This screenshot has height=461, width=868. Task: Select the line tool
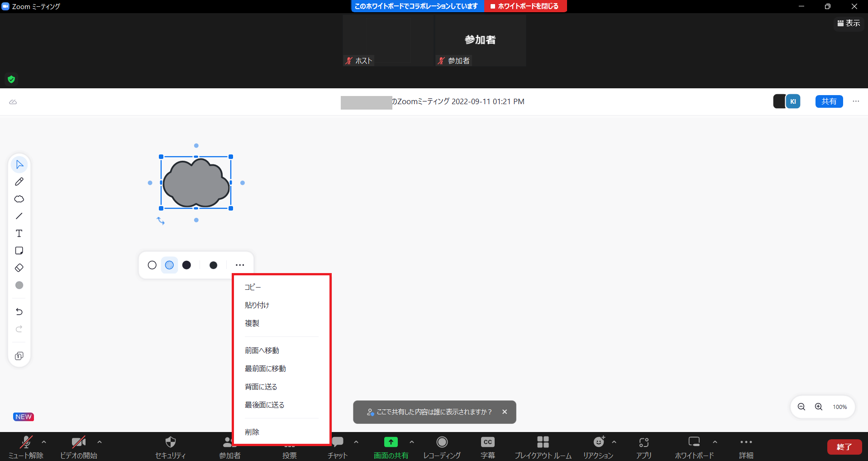pyautogui.click(x=19, y=216)
